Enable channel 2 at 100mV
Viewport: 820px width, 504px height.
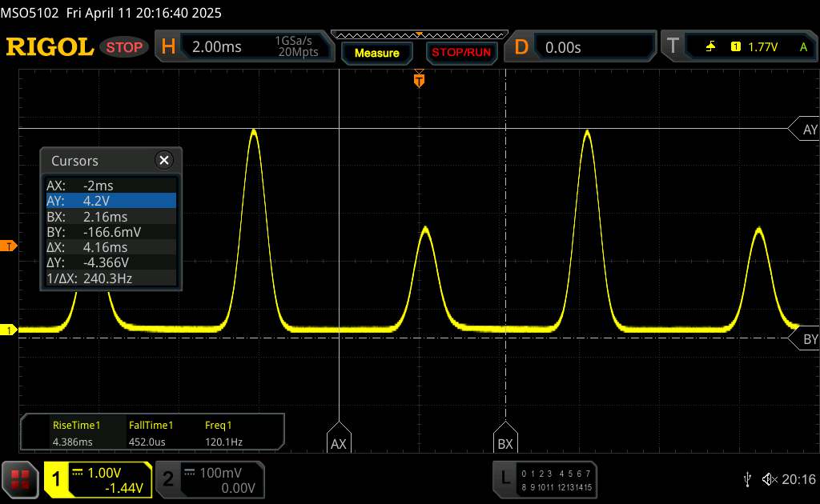(x=205, y=479)
